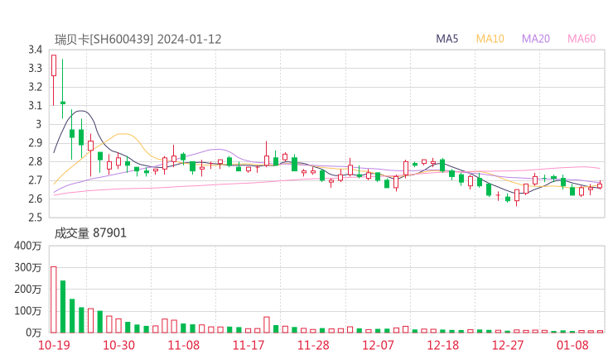Click the 300万 volume axis label

28,267
